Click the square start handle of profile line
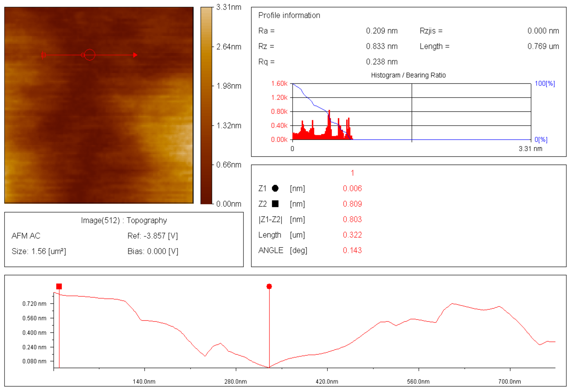Screen dimensions: 572x392 [x=44, y=55]
